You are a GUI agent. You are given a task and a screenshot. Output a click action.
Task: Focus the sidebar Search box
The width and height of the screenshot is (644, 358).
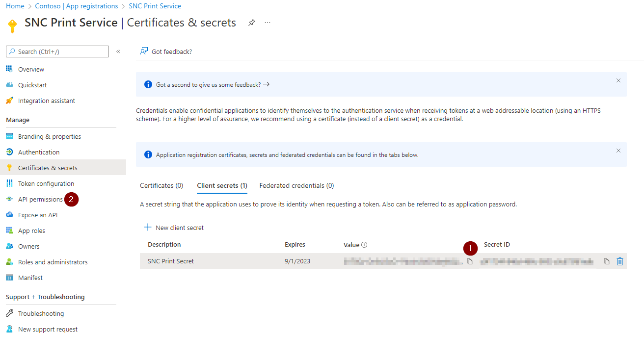(57, 51)
